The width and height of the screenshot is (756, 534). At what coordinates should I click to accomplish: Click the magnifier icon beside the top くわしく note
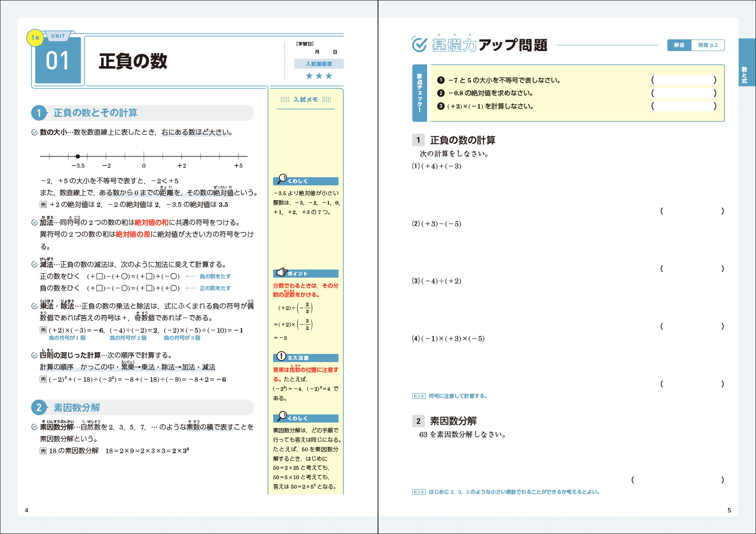[x=282, y=179]
